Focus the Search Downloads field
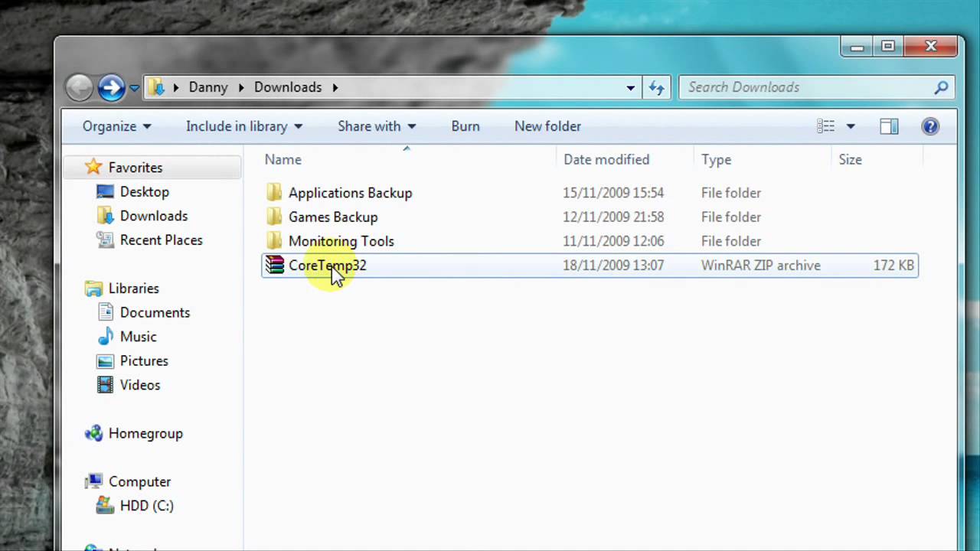 817,87
